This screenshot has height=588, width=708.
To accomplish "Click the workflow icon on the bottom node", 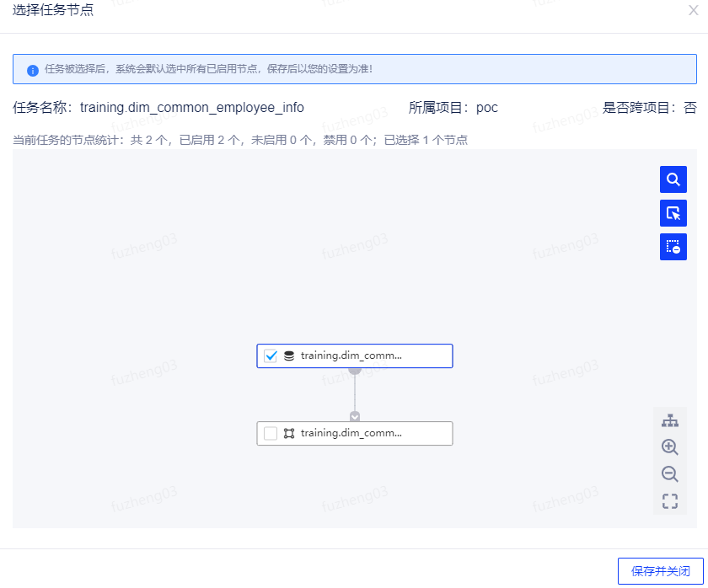I will pos(289,433).
